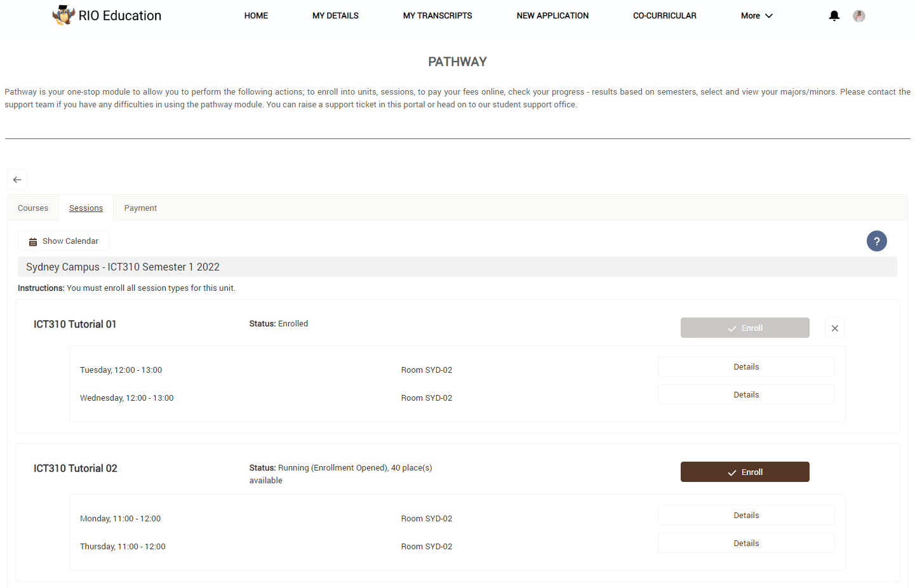View details for Monday 11:00 session
Screen dimensions: 915x588
[x=746, y=516]
